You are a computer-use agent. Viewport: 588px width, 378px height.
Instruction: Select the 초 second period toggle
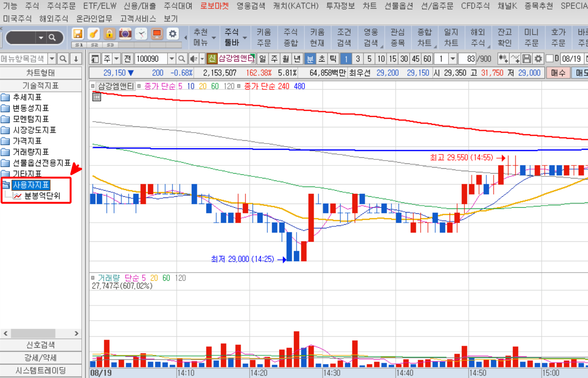click(x=322, y=59)
